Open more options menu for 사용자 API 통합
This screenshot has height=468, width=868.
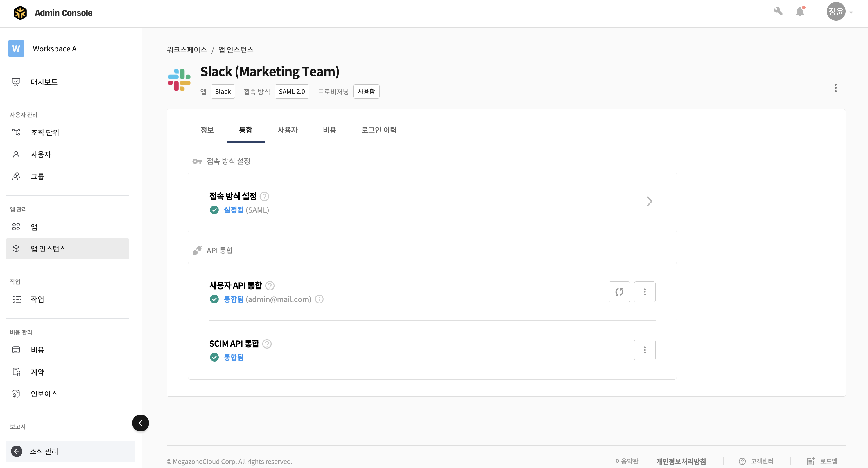645,292
